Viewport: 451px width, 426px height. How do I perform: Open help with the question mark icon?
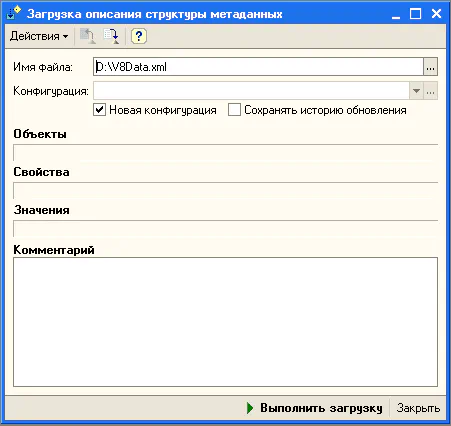139,36
